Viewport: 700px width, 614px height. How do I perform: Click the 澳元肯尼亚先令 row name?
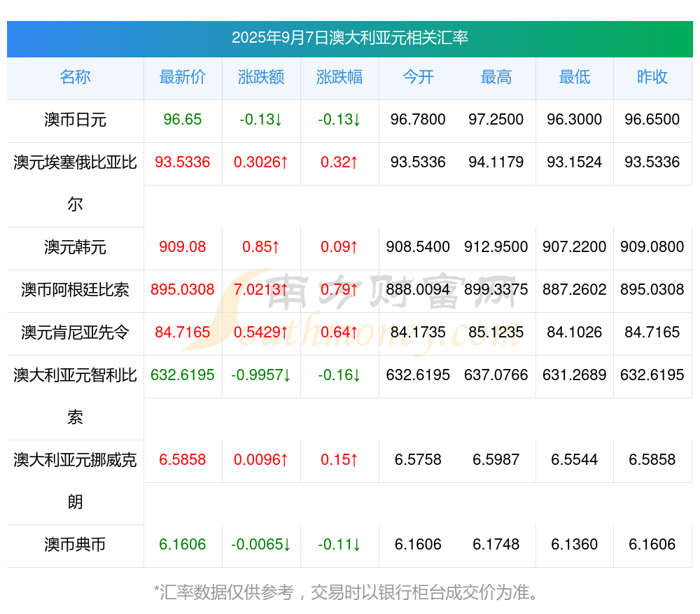coord(75,333)
